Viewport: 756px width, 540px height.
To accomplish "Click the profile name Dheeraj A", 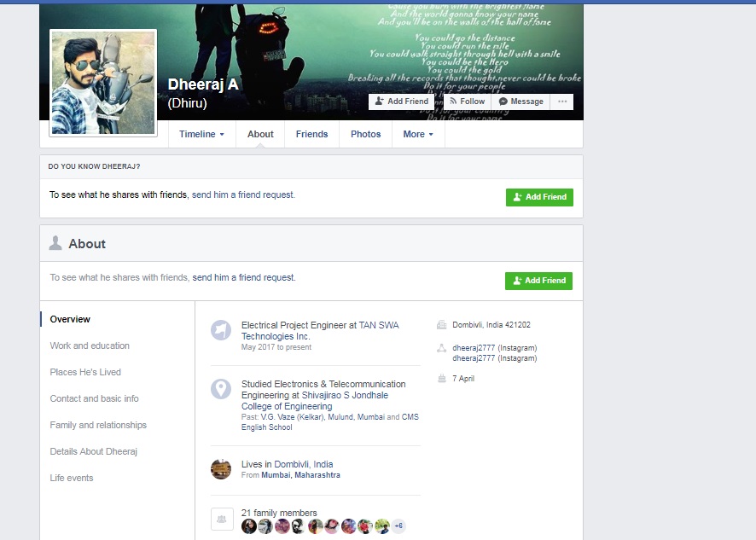I will pyautogui.click(x=203, y=84).
